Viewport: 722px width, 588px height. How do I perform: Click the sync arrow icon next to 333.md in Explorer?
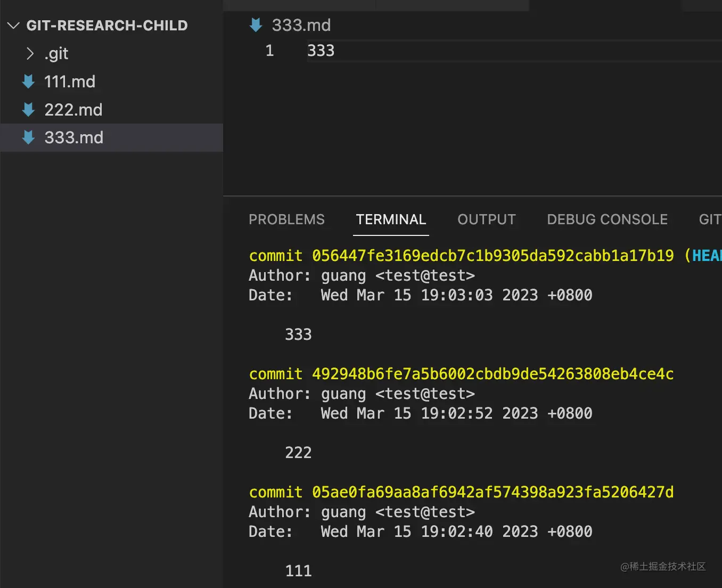pyautogui.click(x=28, y=137)
